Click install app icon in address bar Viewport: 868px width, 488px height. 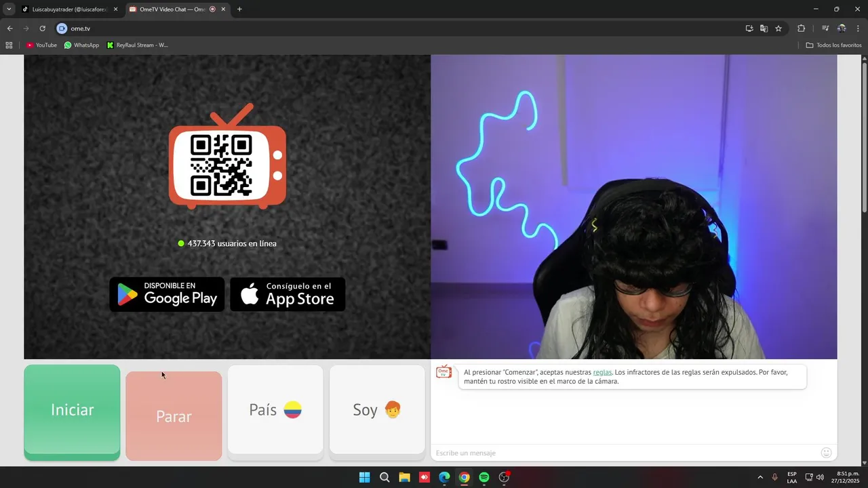point(749,28)
